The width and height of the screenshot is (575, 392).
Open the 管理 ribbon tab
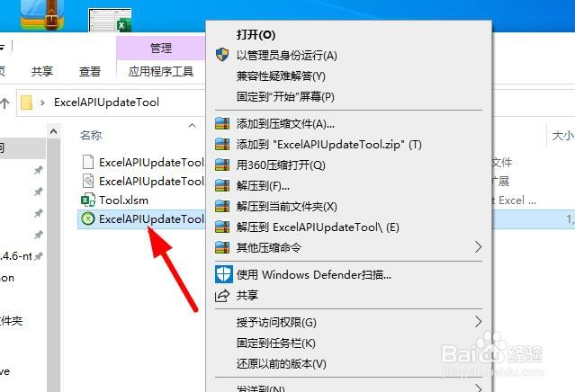coord(160,48)
